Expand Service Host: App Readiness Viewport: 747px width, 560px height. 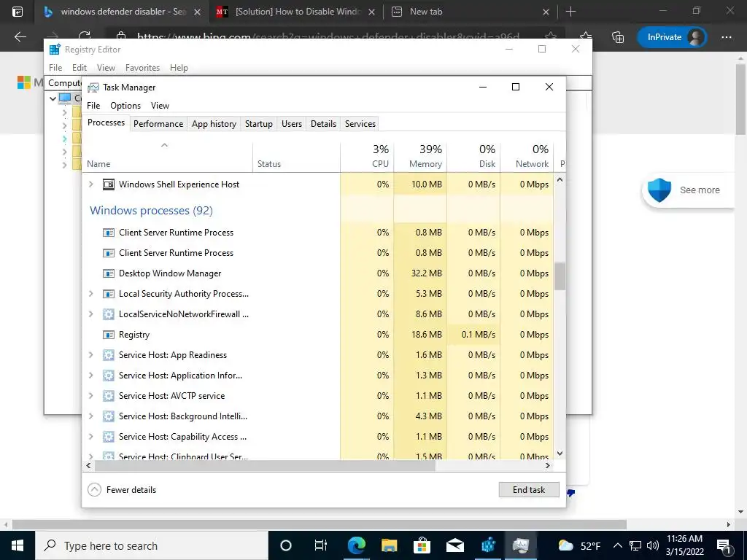pos(91,355)
